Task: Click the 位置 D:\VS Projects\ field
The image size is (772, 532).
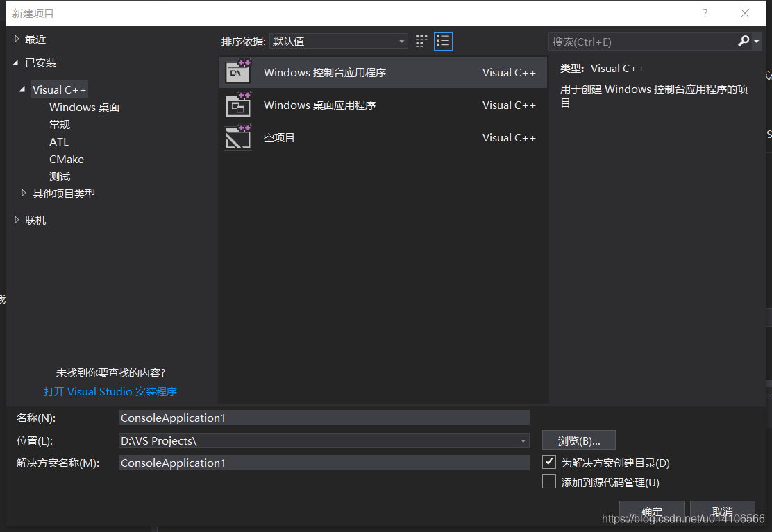Action: 324,441
